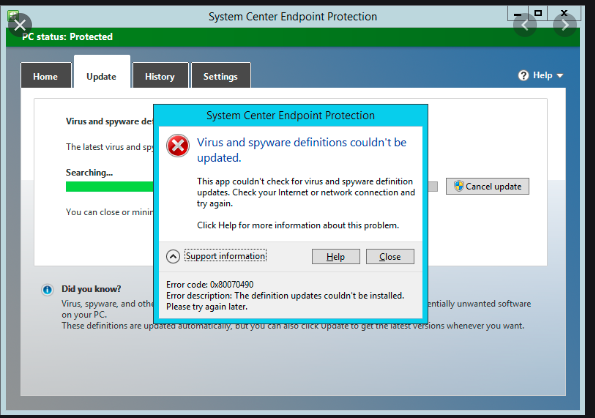This screenshot has height=418, width=595.
Task: Click the dialog title System Center Endpoint Protection
Action: [x=290, y=115]
